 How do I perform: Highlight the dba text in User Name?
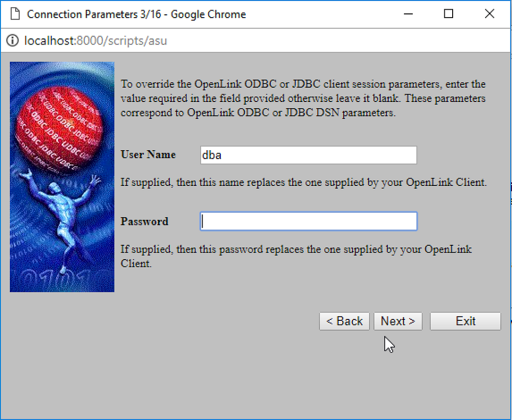pos(212,155)
